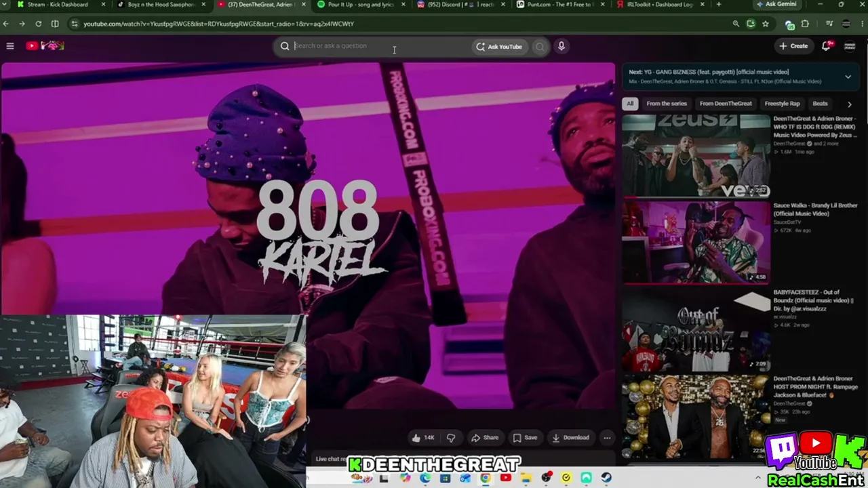Go forward with the browser forward arrow
Image resolution: width=868 pixels, height=488 pixels.
click(22, 24)
